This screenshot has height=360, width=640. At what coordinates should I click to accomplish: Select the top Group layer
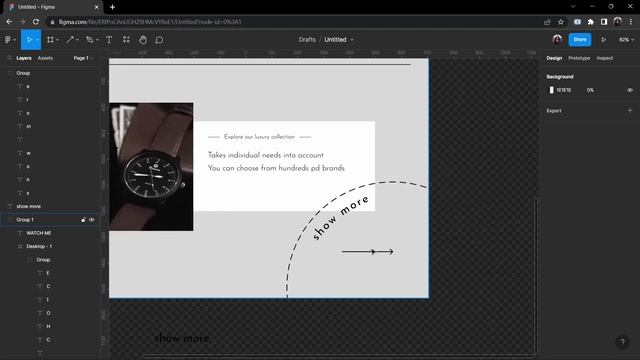50,73
